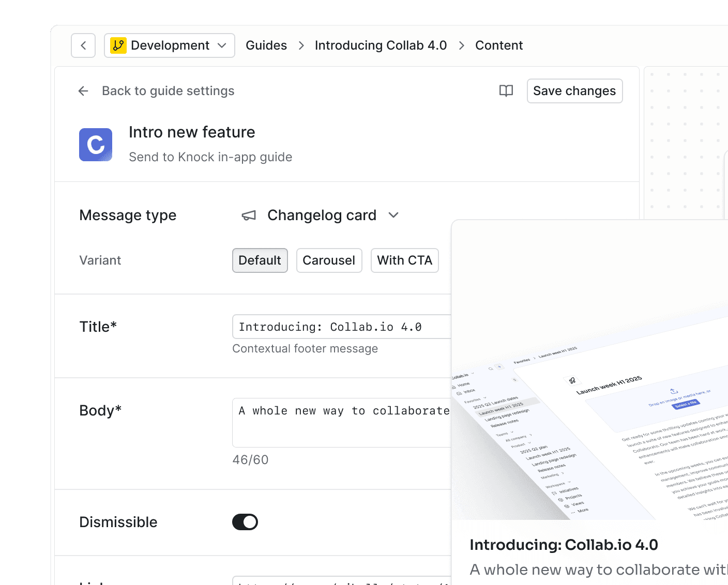This screenshot has width=728, height=585.
Task: Click Save changes button
Action: [574, 91]
